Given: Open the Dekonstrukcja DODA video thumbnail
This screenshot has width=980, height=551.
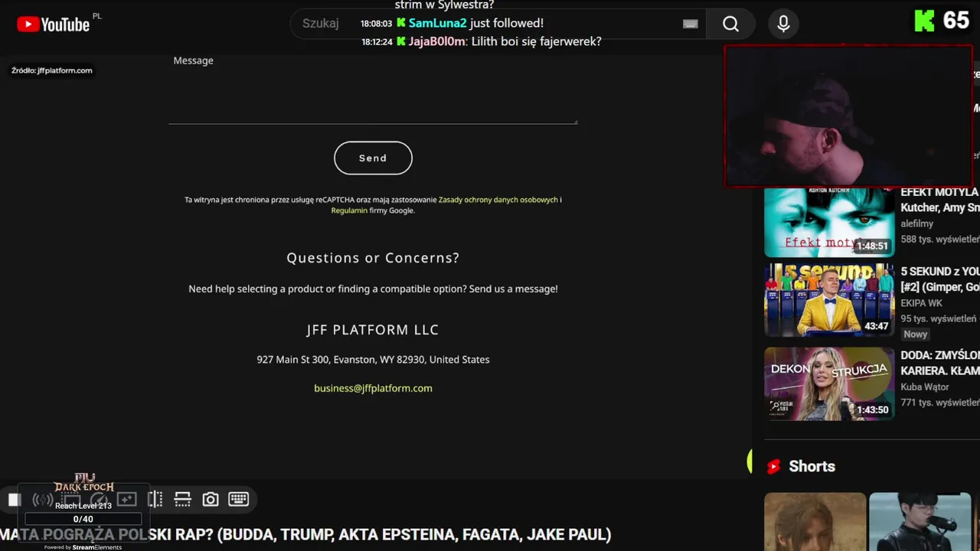Looking at the screenshot, I should click(829, 383).
